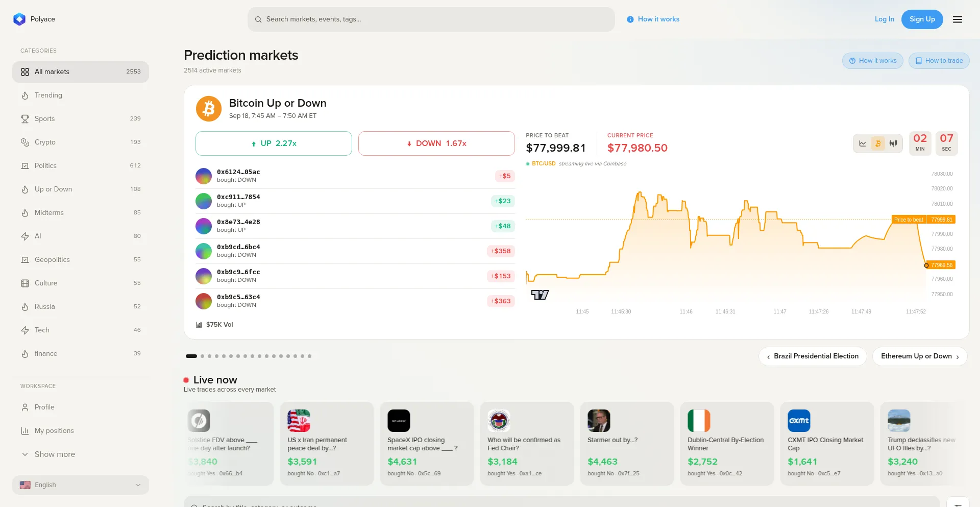
Task: Open the AI category
Action: click(81, 236)
